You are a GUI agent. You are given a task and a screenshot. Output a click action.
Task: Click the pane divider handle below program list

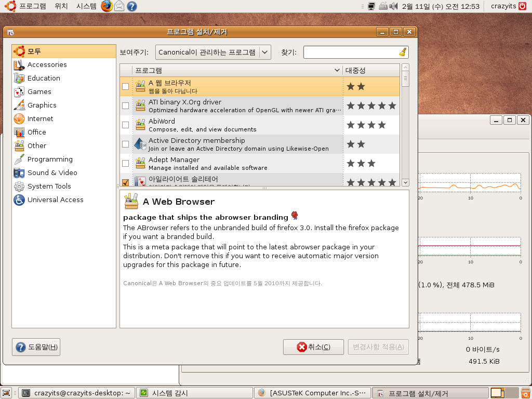[x=264, y=188]
